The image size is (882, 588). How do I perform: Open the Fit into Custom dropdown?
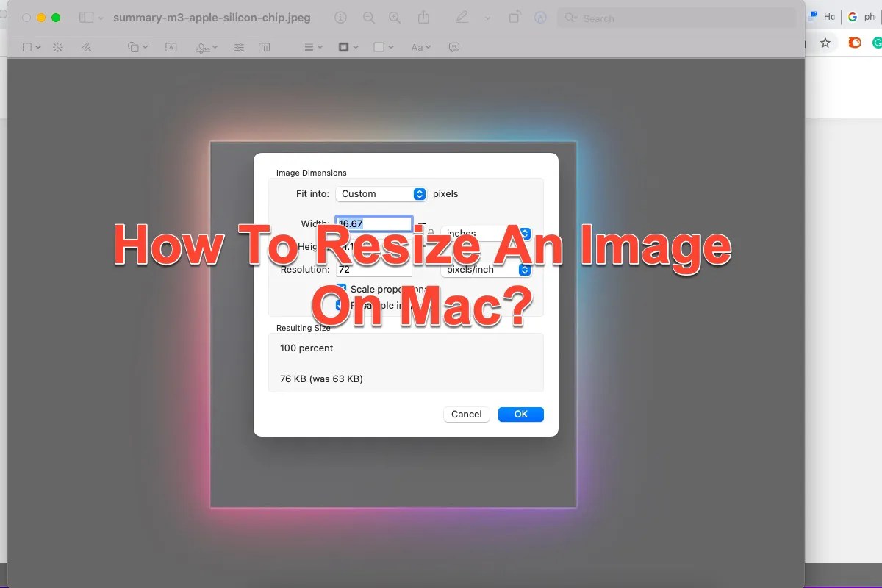tap(381, 193)
